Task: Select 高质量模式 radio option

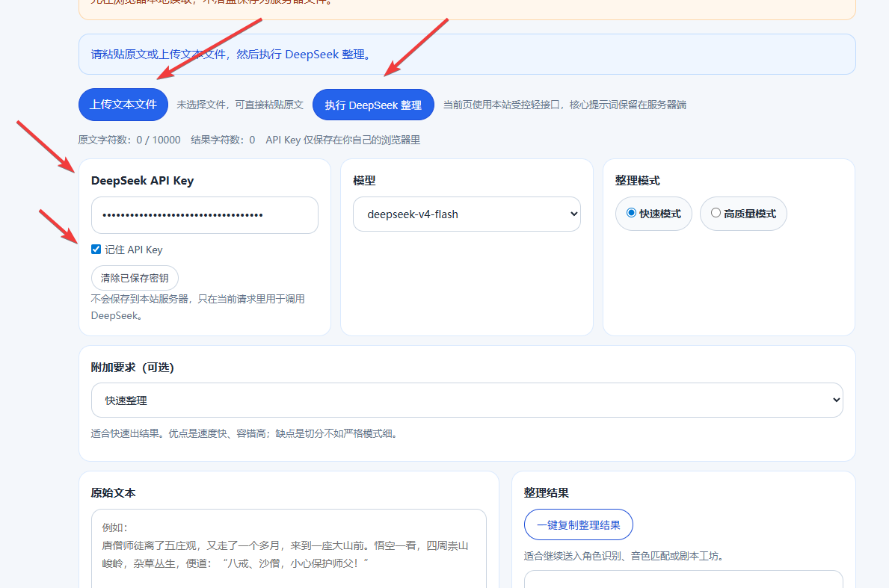Action: (x=743, y=214)
